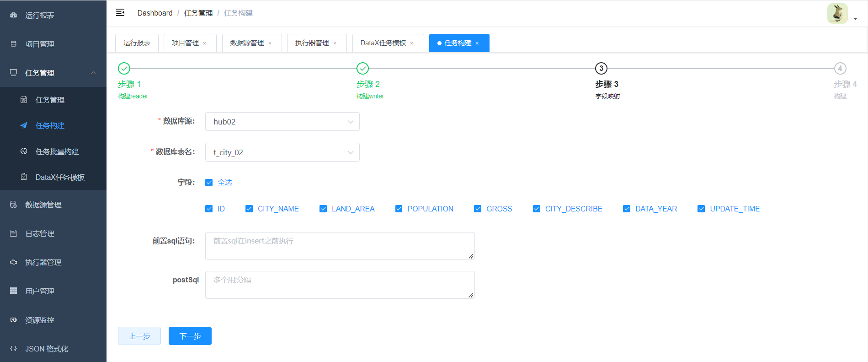
Task: Click the 步骤 1 step label
Action: pos(129,84)
